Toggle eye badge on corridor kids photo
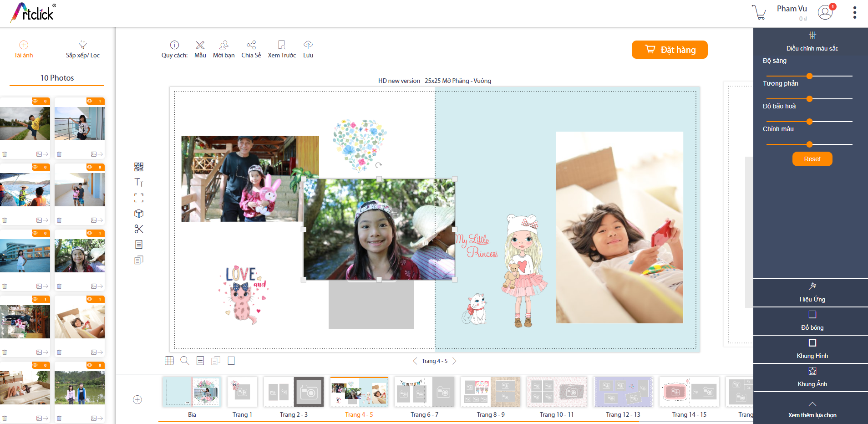Viewport: 868px width, 424px height. 95,167
